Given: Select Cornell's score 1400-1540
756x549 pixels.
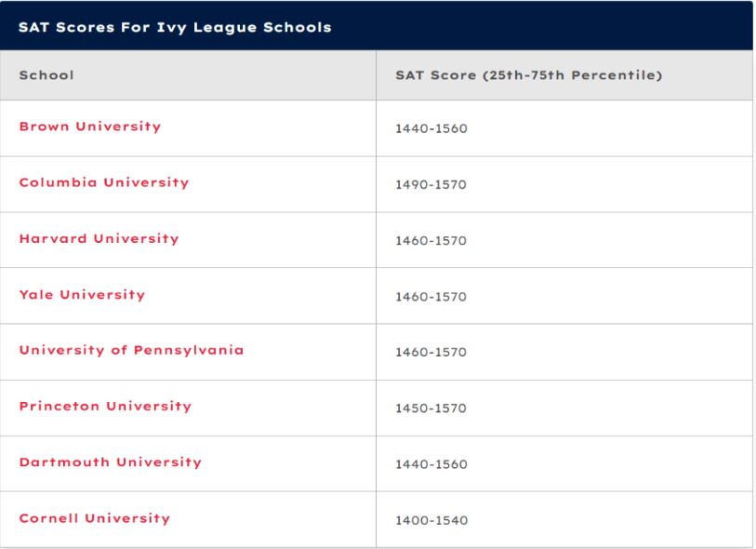Looking at the screenshot, I should pos(431,519).
